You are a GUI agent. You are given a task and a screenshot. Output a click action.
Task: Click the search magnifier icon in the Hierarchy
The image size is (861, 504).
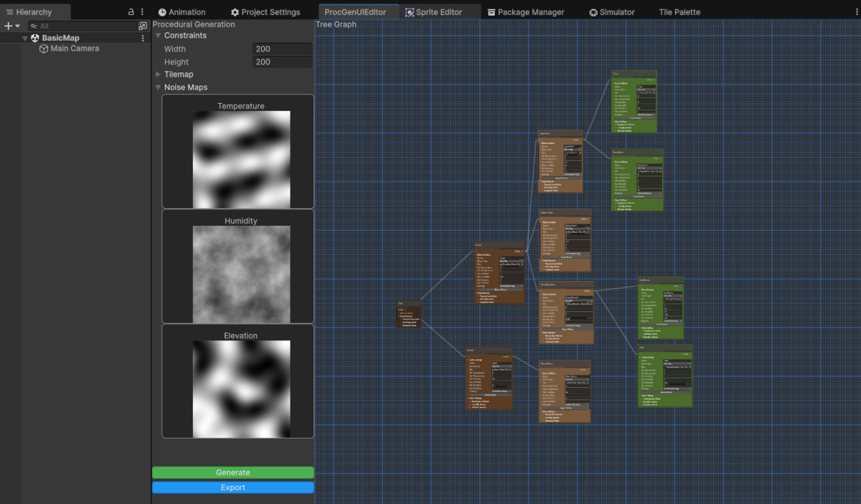pyautogui.click(x=34, y=25)
